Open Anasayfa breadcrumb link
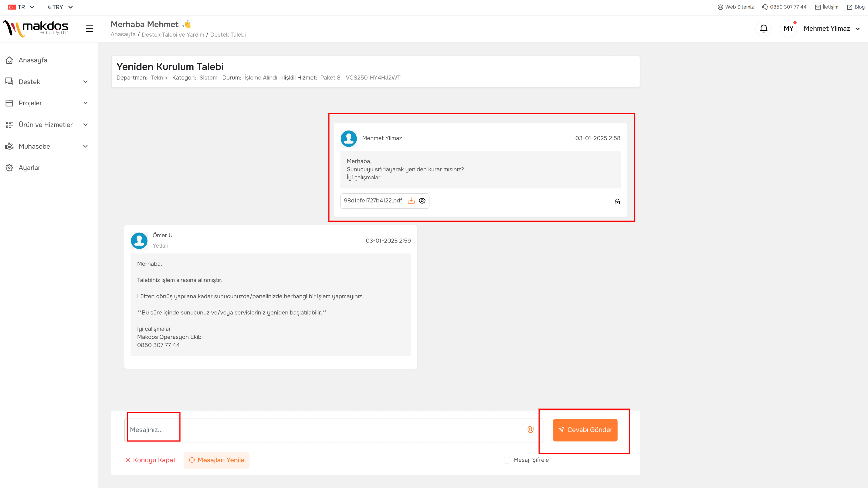Screen dimensions: 868x488 123,34
